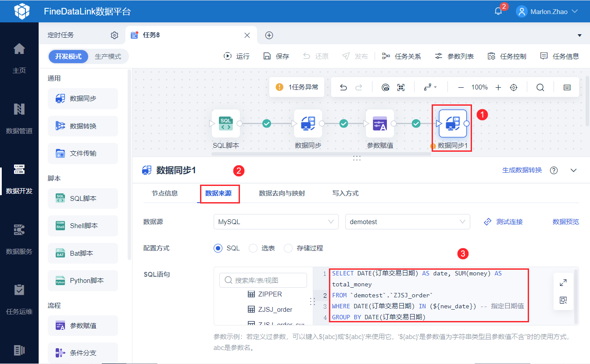590x364 pixels.
Task: Add 文件传输 from the node palette
Action: tap(83, 153)
